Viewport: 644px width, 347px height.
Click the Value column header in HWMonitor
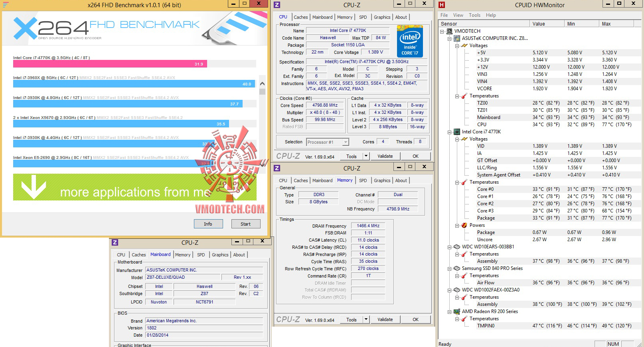[x=547, y=24]
